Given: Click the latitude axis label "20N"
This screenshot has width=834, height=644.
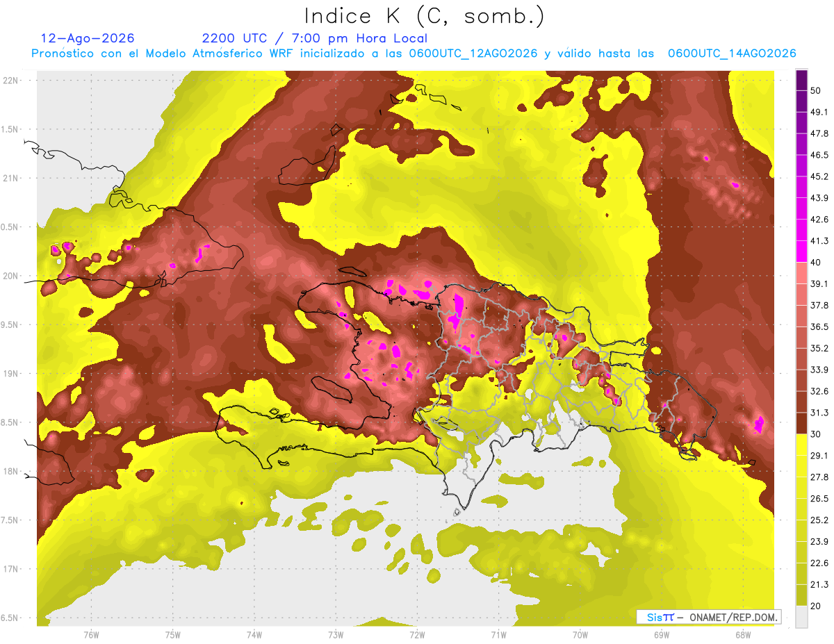Looking at the screenshot, I should tap(10, 276).
